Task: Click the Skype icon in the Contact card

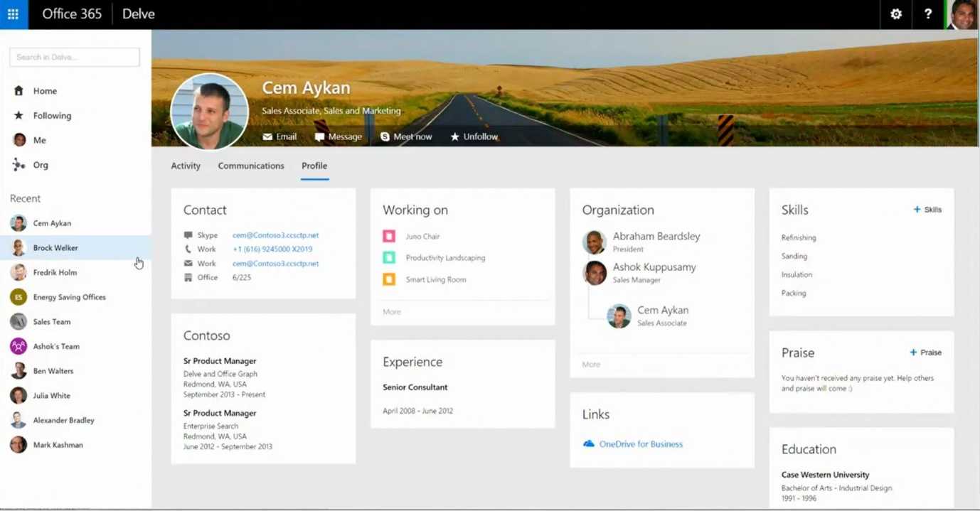Action: tap(188, 235)
